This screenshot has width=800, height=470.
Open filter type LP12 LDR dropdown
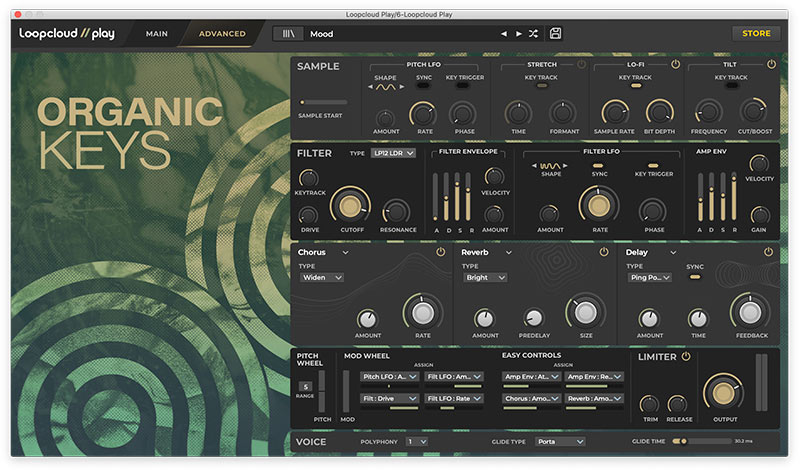click(x=393, y=153)
